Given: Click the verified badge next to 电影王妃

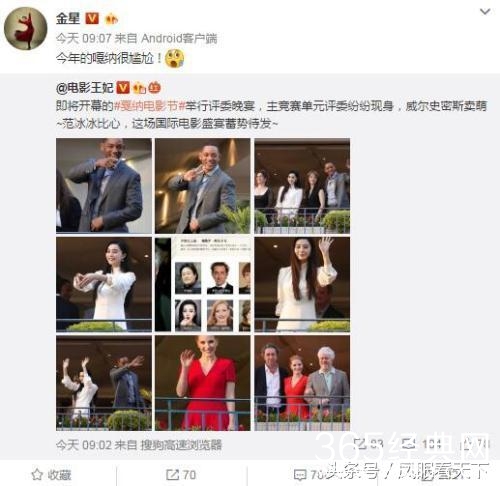Looking at the screenshot, I should coord(123,88).
